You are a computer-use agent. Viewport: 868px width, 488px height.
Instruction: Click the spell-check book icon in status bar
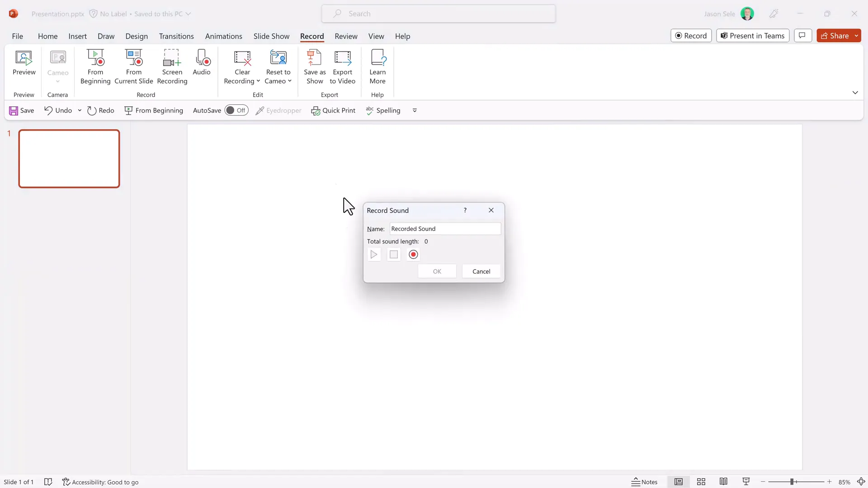coord(48,482)
